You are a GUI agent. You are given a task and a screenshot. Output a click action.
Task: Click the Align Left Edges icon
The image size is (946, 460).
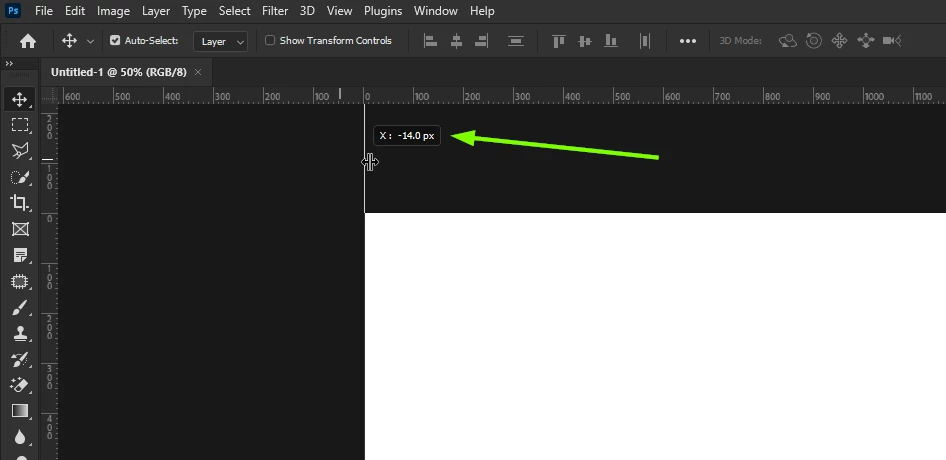point(430,41)
